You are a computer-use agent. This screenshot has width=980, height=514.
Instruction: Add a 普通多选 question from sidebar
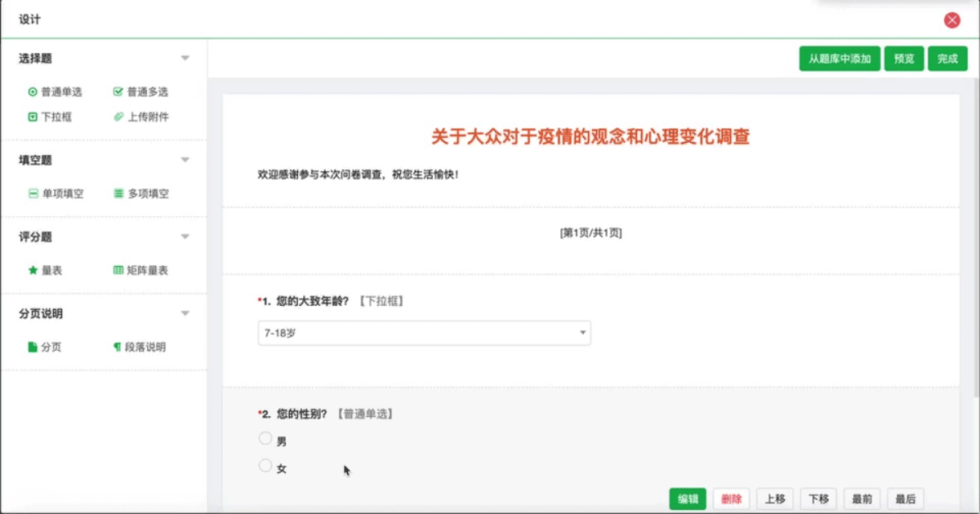(x=140, y=92)
